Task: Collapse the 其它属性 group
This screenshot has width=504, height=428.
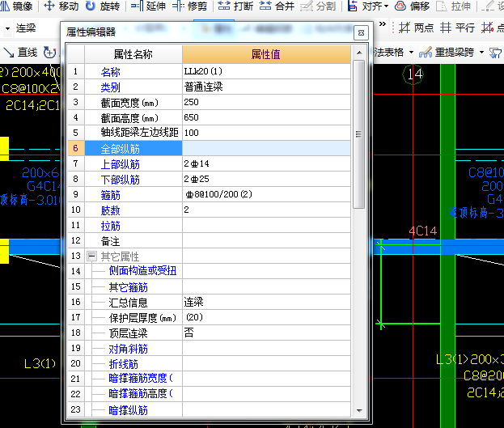Action: point(91,256)
